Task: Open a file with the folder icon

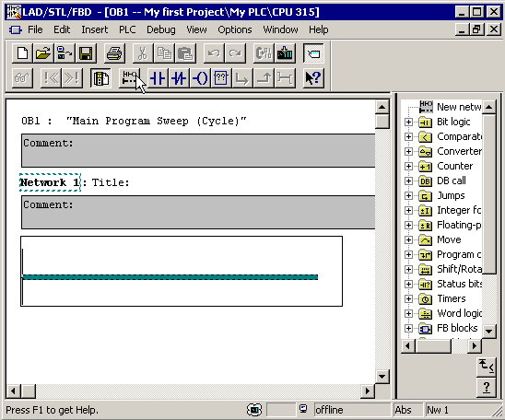Action: click(x=42, y=53)
